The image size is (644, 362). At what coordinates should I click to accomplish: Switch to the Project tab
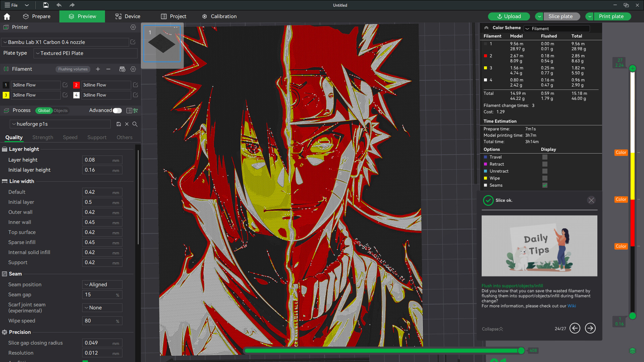(x=173, y=16)
